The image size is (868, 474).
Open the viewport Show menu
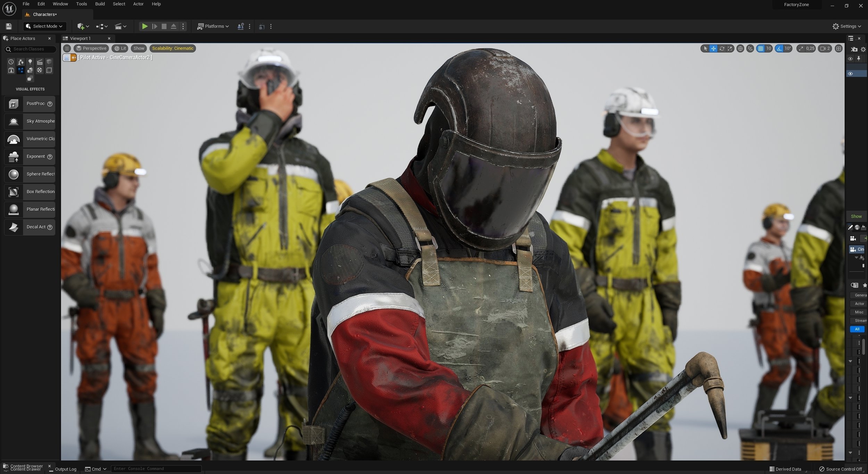tap(139, 48)
